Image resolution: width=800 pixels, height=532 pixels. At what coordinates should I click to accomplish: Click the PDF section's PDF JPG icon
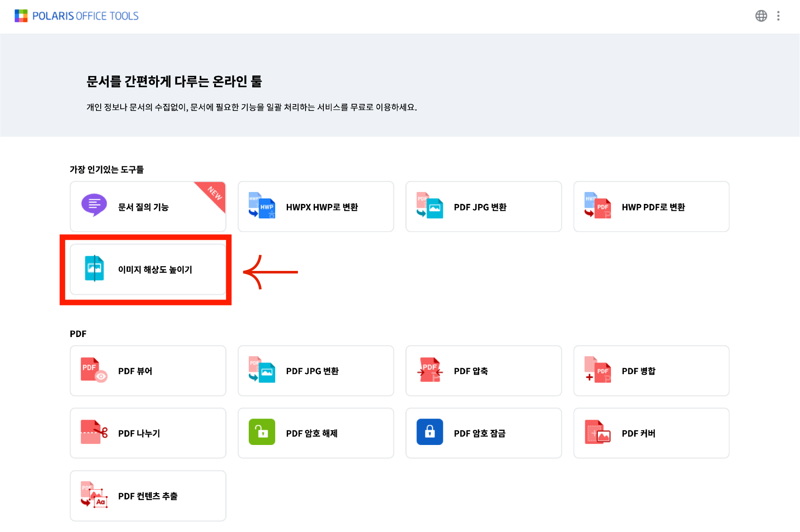(262, 369)
